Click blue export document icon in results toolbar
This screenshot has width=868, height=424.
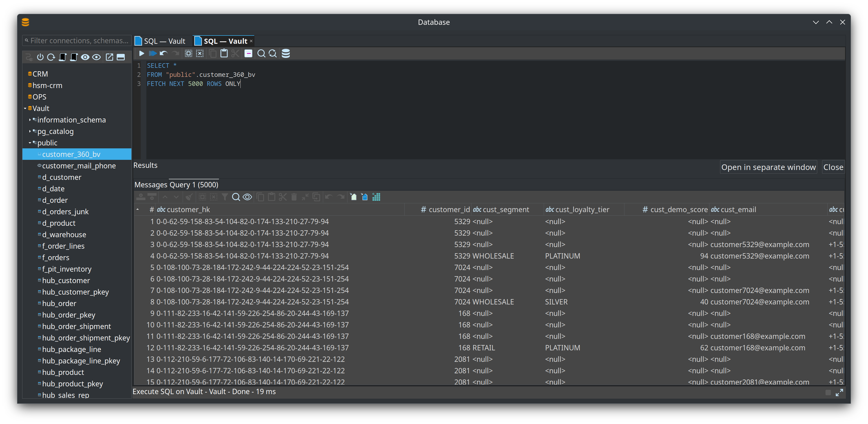pos(365,197)
